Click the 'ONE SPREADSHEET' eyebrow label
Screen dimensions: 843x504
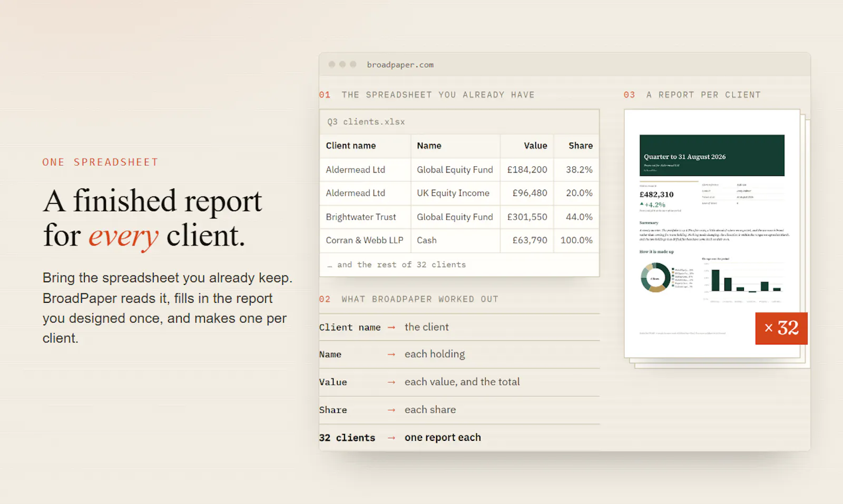(x=100, y=162)
